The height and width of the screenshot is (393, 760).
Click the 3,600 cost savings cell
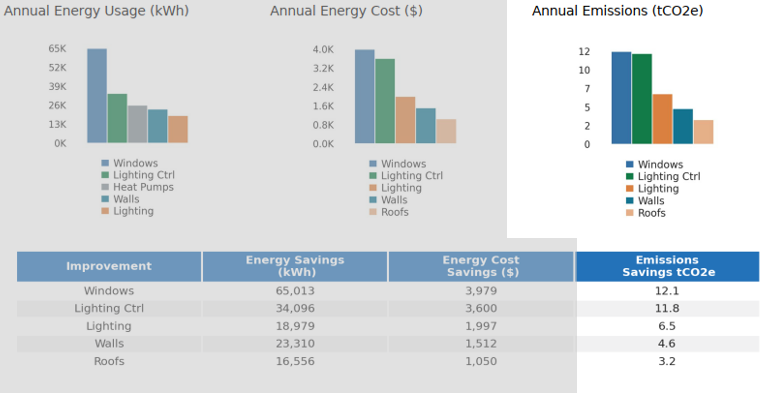[x=481, y=308]
